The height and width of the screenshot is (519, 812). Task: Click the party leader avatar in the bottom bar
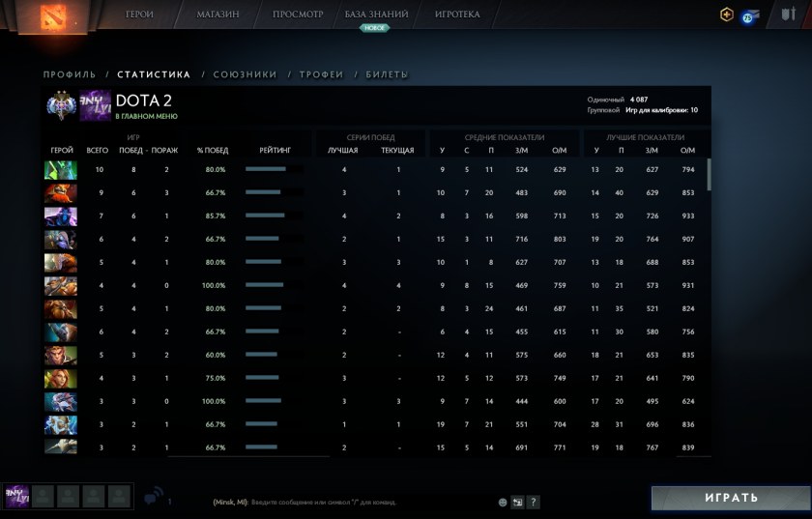coord(17,496)
